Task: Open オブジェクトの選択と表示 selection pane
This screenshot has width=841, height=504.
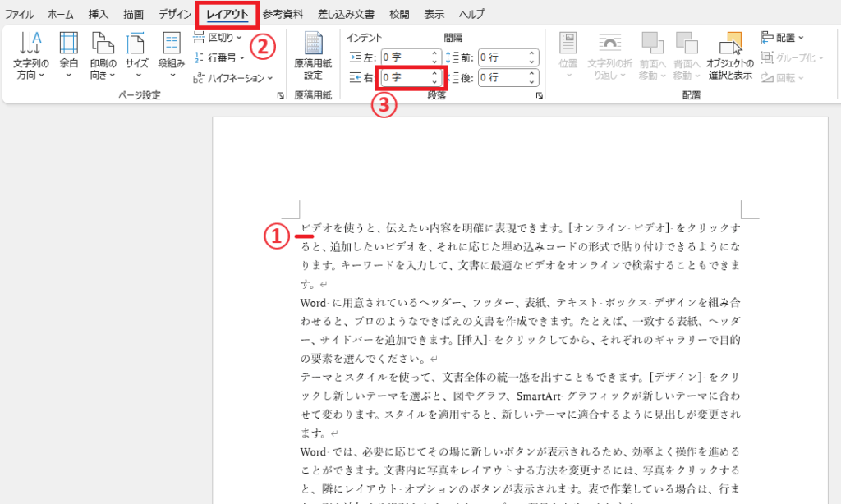Action: (730, 56)
